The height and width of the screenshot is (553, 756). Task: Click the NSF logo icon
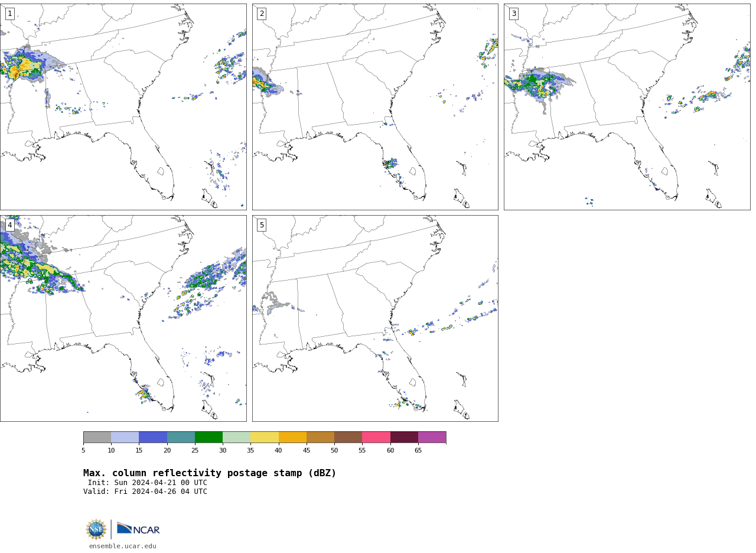click(96, 529)
